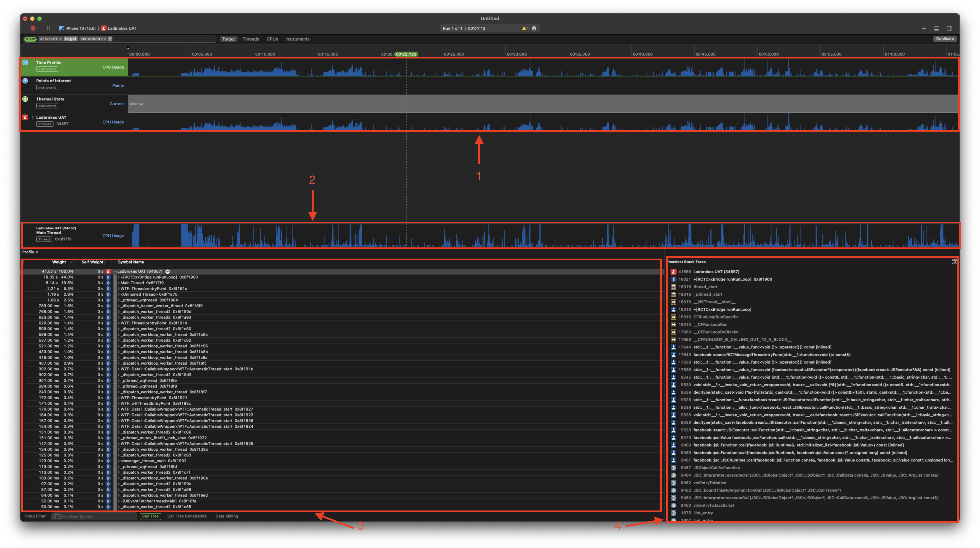Screen dimensions: 980x548
Task: Collapse the Ladbrokes UAT (34657) root row
Action: [x=115, y=271]
